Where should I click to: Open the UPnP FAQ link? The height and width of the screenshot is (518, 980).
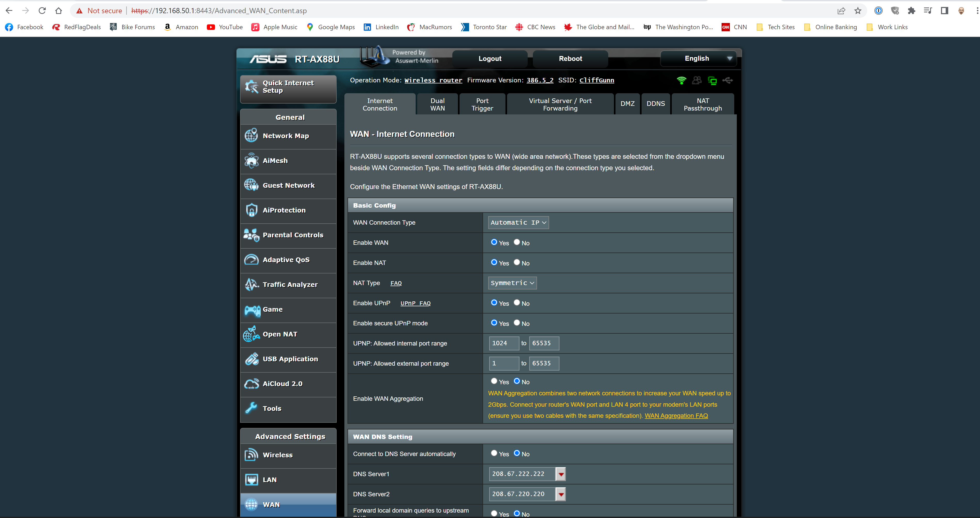point(415,303)
